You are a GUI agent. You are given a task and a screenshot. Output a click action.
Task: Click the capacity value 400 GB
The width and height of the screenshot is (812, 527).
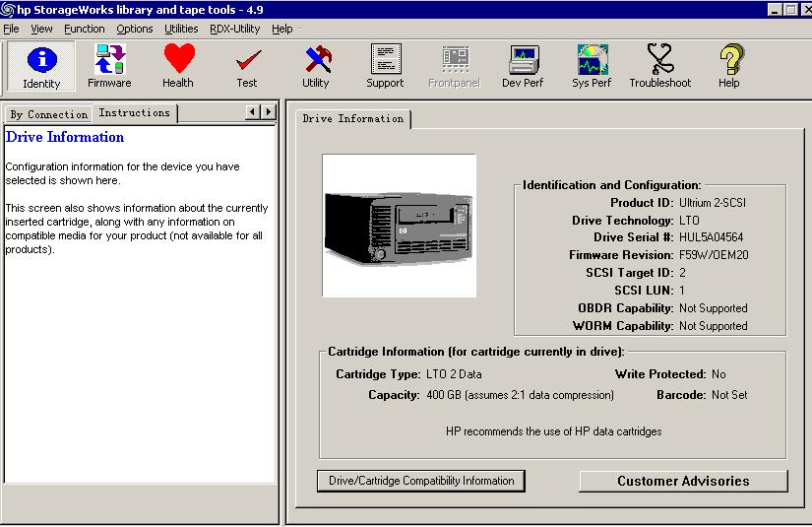coord(520,395)
